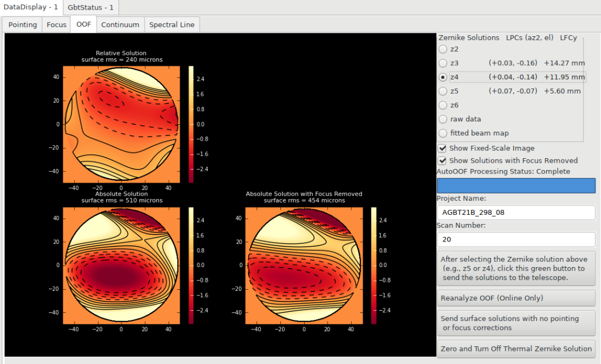Open the GbtStatus - 1 tab
601x364 pixels.
tap(90, 7)
